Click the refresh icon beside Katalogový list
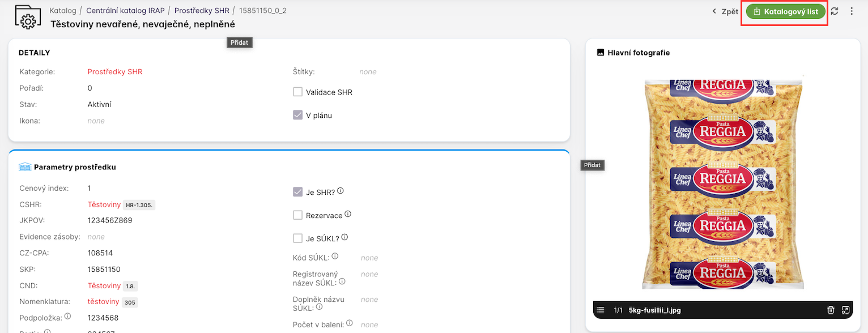Viewport: 868px width, 333px height. tap(835, 11)
